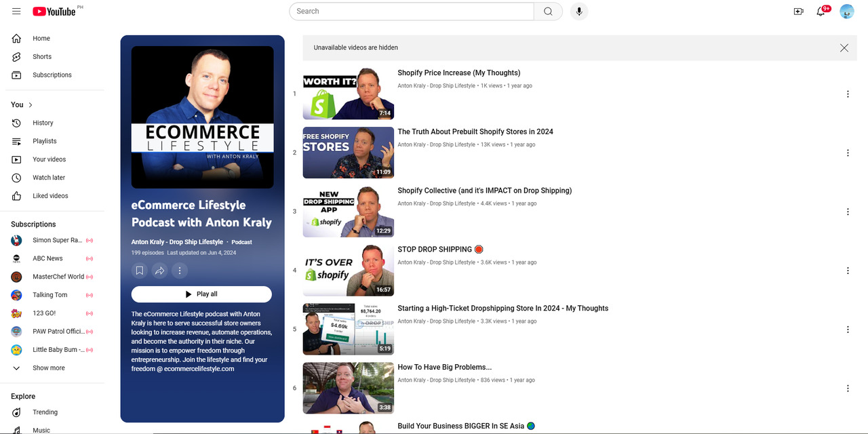Save playlist with bookmark icon
This screenshot has height=434, width=868.
click(140, 271)
